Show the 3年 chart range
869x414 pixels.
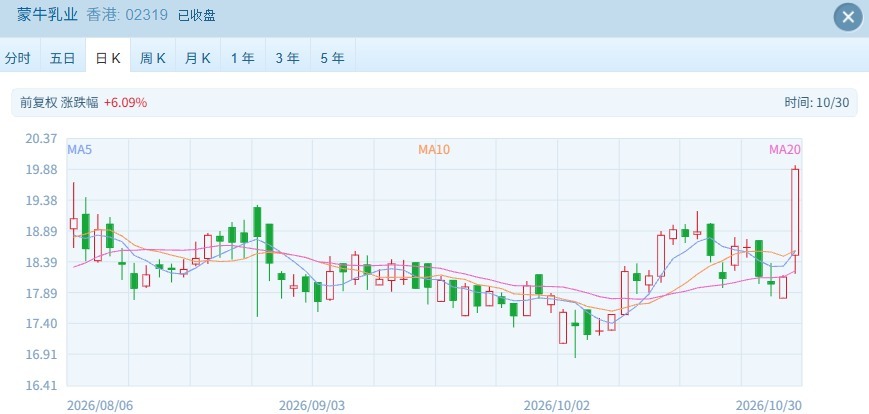(x=288, y=58)
